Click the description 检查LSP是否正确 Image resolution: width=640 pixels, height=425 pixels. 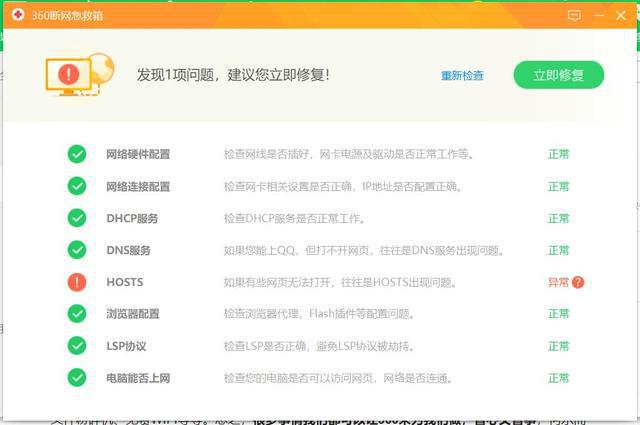click(319, 346)
